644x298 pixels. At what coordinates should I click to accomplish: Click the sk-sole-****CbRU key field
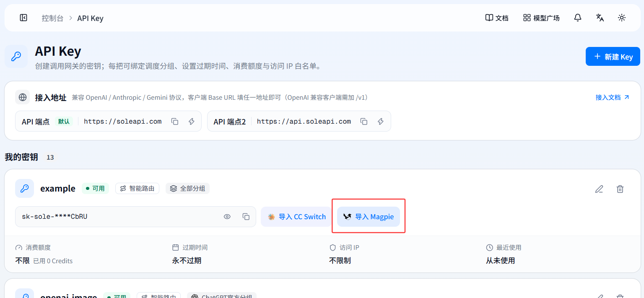click(x=135, y=217)
